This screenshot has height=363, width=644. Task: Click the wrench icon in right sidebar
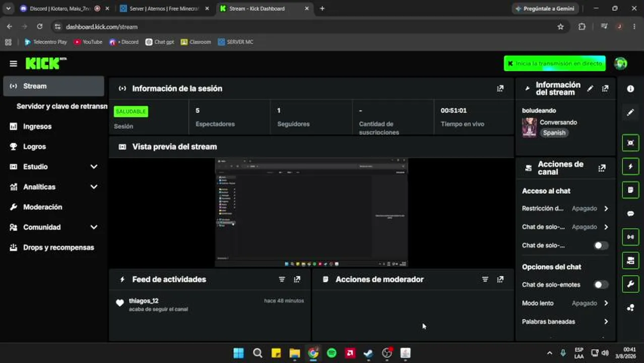pos(630,284)
